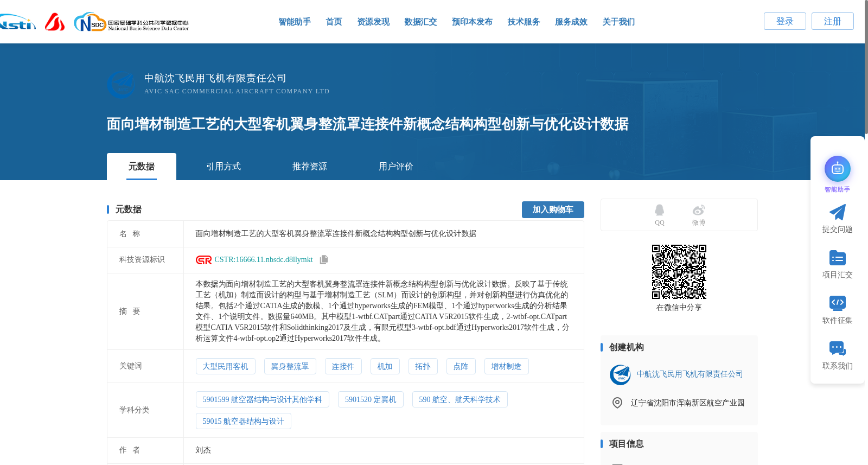This screenshot has width=868, height=465.
Task: Click keyword tag 连接件
Action: (x=343, y=366)
